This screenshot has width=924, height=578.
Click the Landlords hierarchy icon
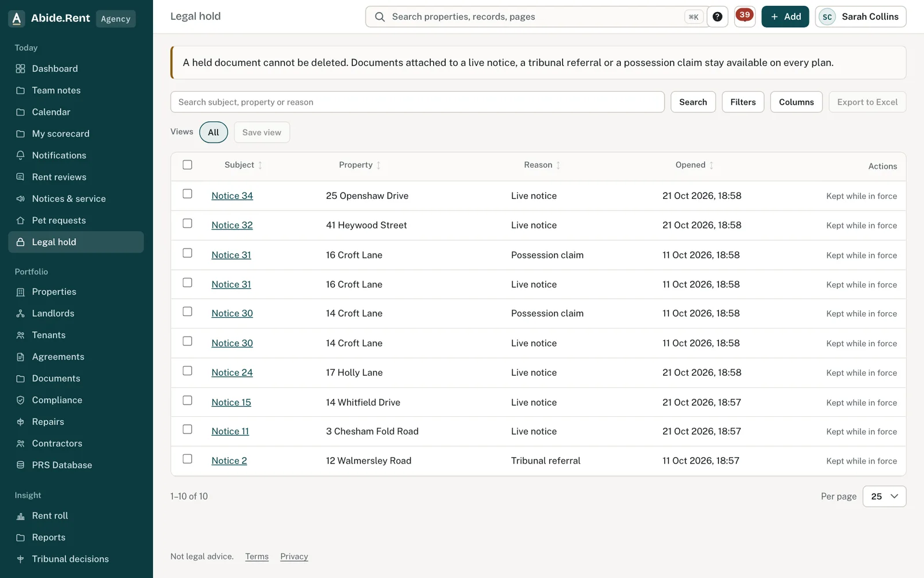(x=21, y=313)
